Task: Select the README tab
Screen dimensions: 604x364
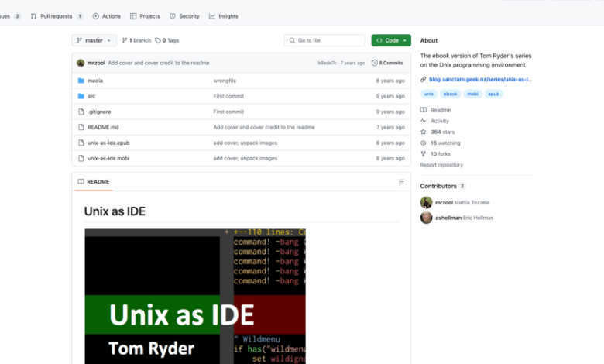Action: coord(93,182)
